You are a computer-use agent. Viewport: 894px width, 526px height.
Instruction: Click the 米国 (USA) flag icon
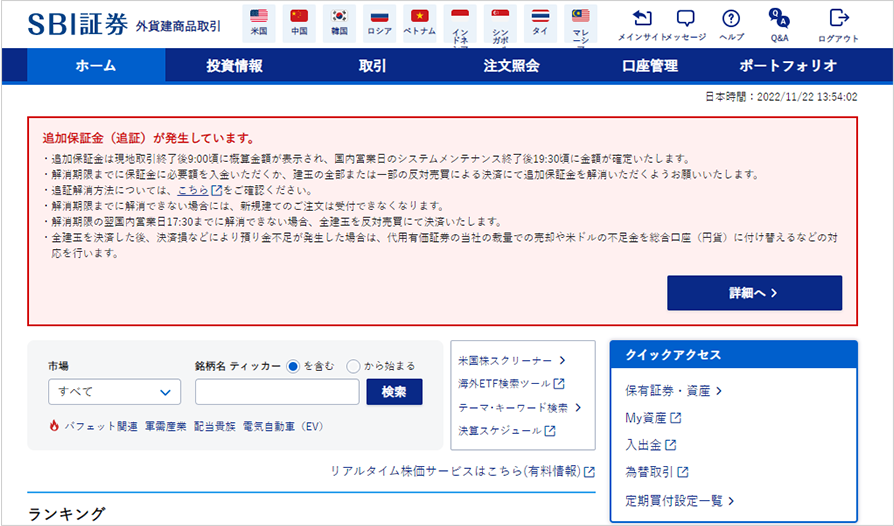tap(259, 17)
